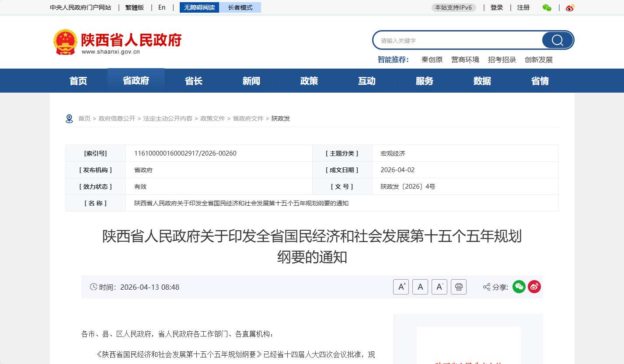Open the 政策 navigation menu
624x364 pixels.
309,81
